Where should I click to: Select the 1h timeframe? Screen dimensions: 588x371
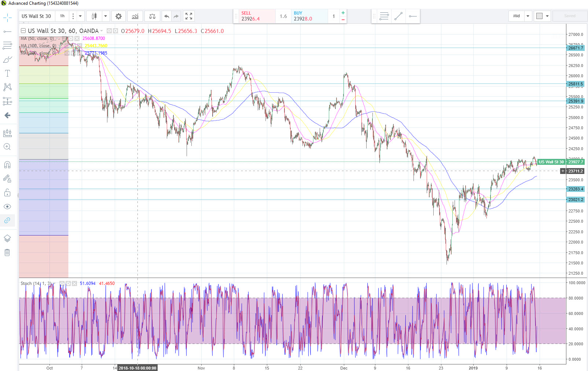tap(62, 16)
